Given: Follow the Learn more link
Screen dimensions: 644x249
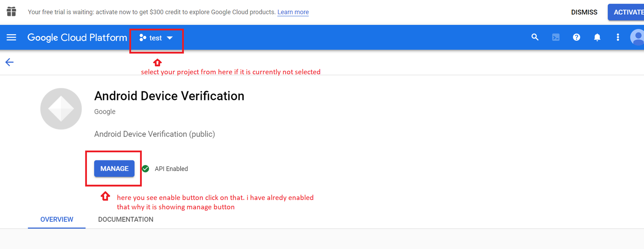Looking at the screenshot, I should click(293, 12).
